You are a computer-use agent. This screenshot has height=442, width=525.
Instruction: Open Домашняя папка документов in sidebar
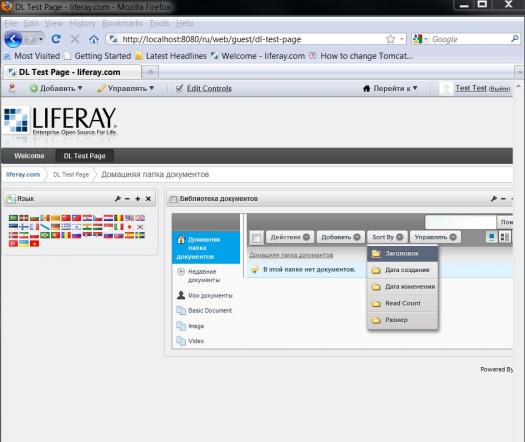206,248
